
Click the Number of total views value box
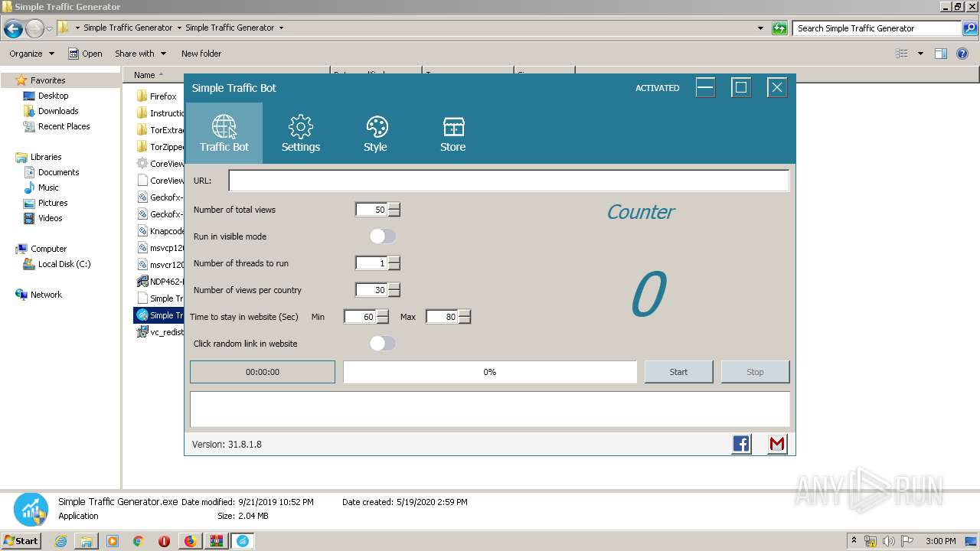[371, 210]
